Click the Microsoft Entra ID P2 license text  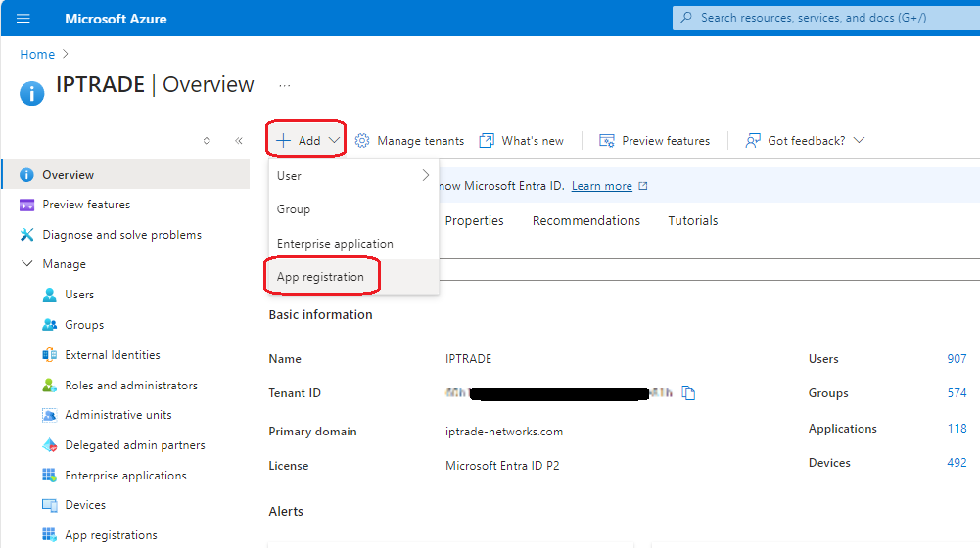(x=502, y=466)
